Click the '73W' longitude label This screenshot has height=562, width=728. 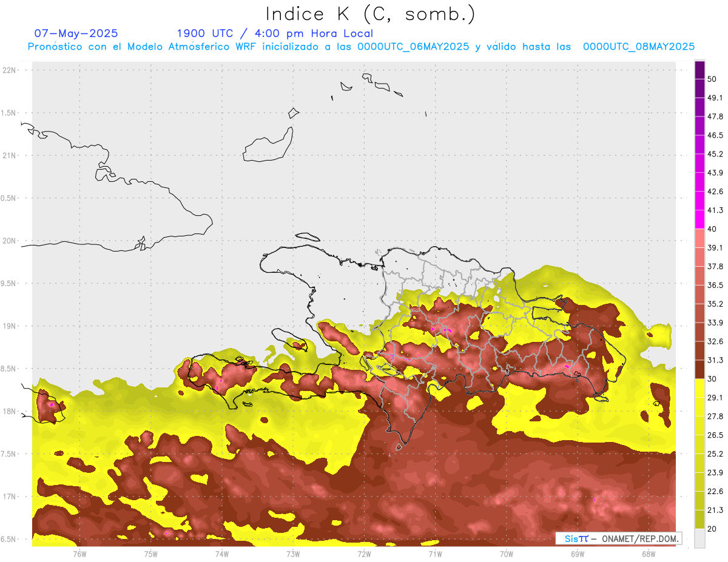(293, 554)
